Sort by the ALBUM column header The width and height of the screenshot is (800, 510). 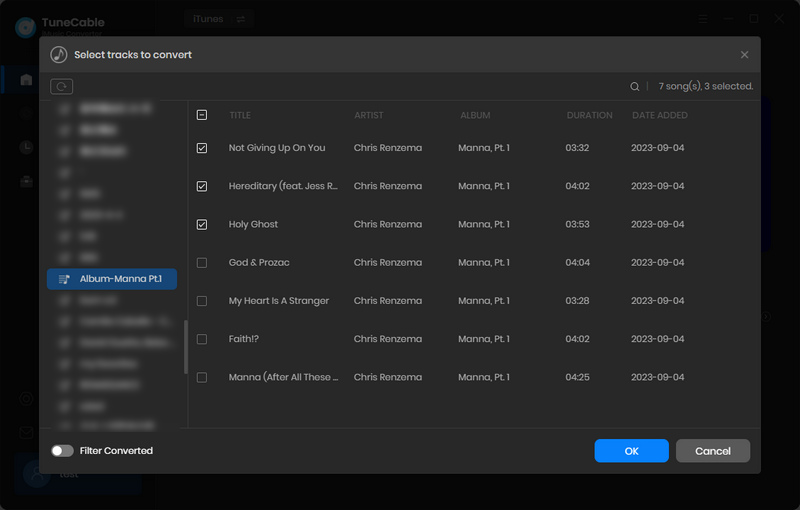475,115
